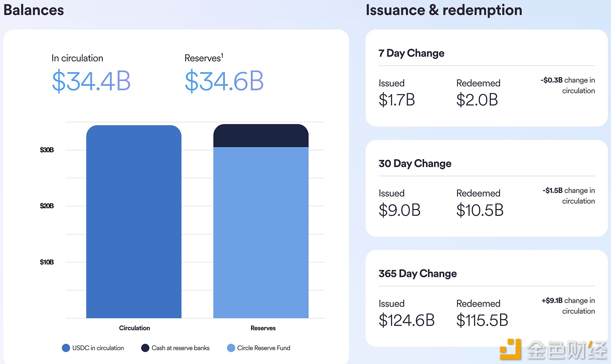Click 'Redeemed' label in 7 Day Change card
The height and width of the screenshot is (364, 611).
[478, 83]
